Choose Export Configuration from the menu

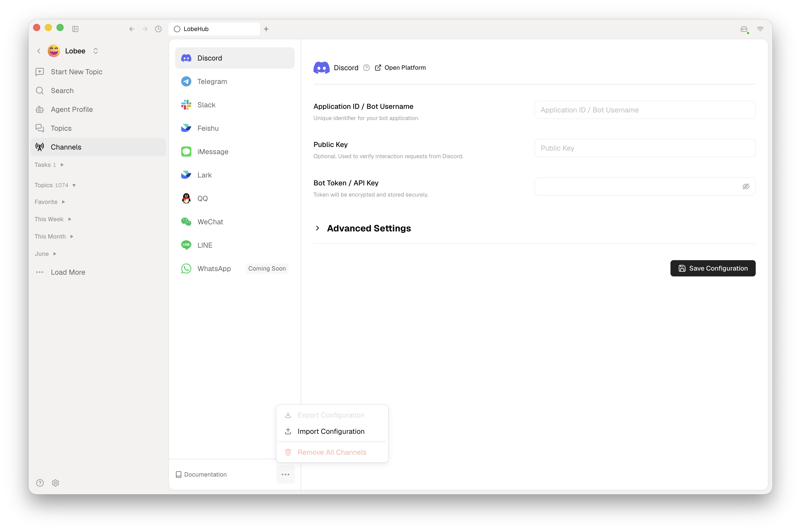tap(332, 415)
